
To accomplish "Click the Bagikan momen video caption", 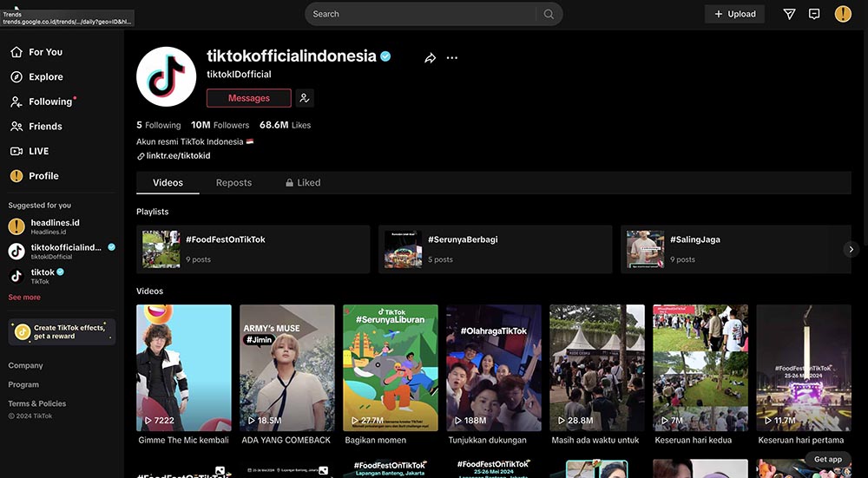I will click(375, 441).
